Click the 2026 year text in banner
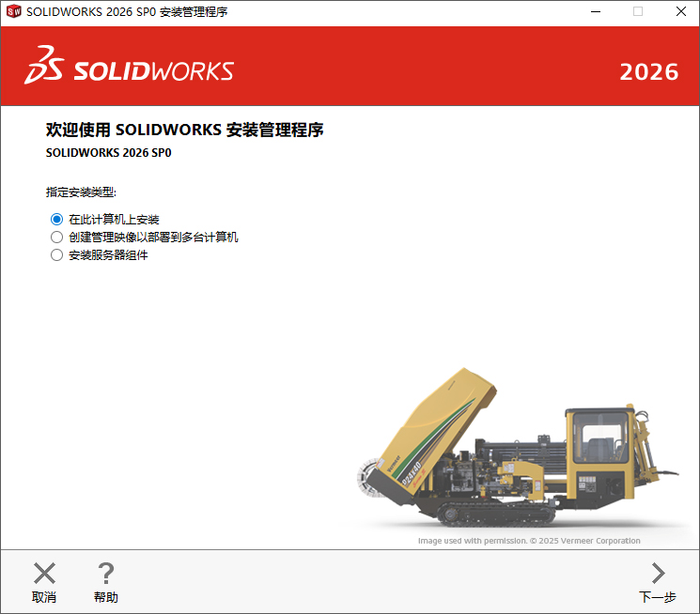 click(x=648, y=72)
